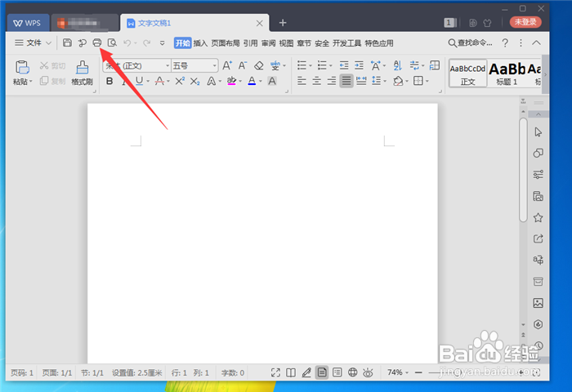Viewport: 572px width, 392px height.
Task: Toggle bold formatting
Action: [109, 81]
